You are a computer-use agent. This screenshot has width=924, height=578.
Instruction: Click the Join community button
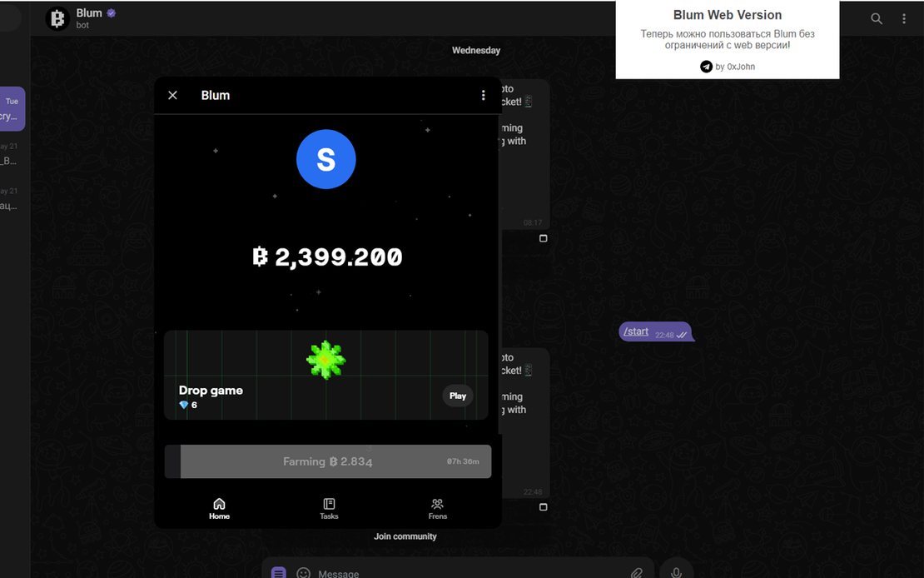click(x=405, y=536)
